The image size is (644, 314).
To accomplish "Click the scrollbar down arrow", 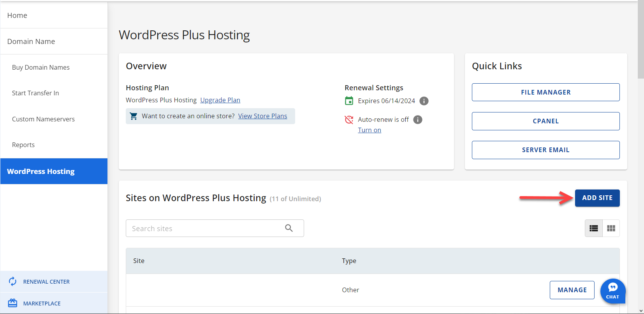I will coord(641,310).
